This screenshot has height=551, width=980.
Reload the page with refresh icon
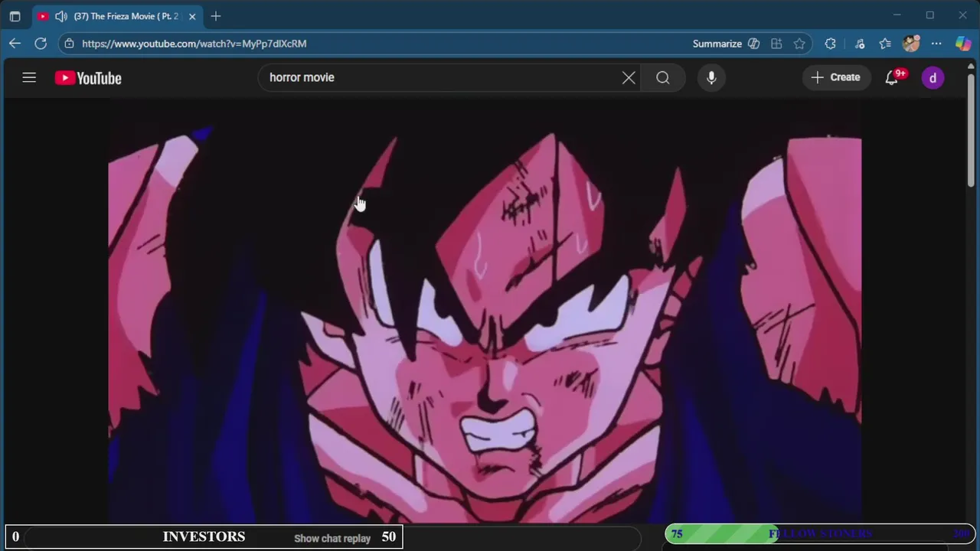point(41,44)
